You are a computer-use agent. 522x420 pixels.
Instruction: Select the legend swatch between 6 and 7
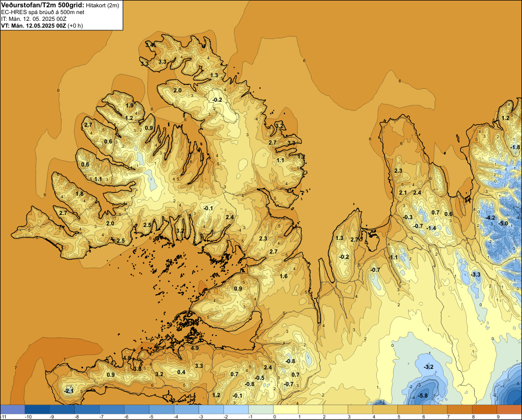click(435, 410)
